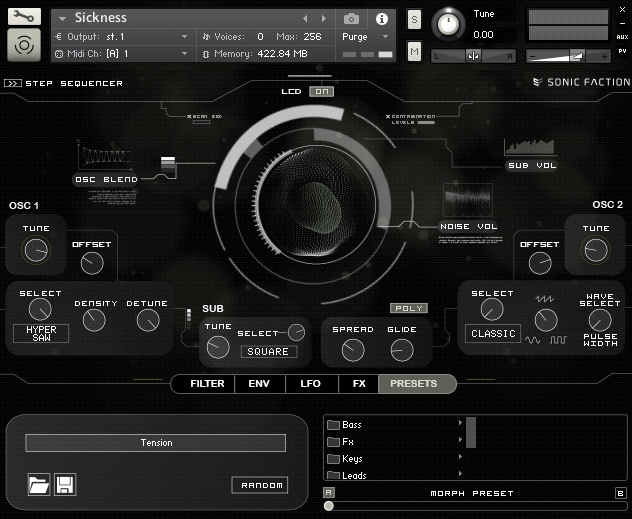Image resolution: width=632 pixels, height=519 pixels.
Task: Click the RANDOM preset button
Action: [259, 485]
